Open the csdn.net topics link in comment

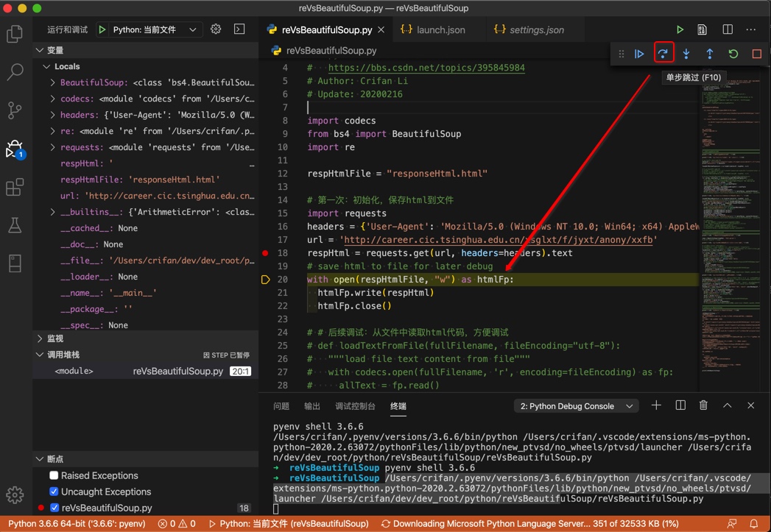click(426, 68)
